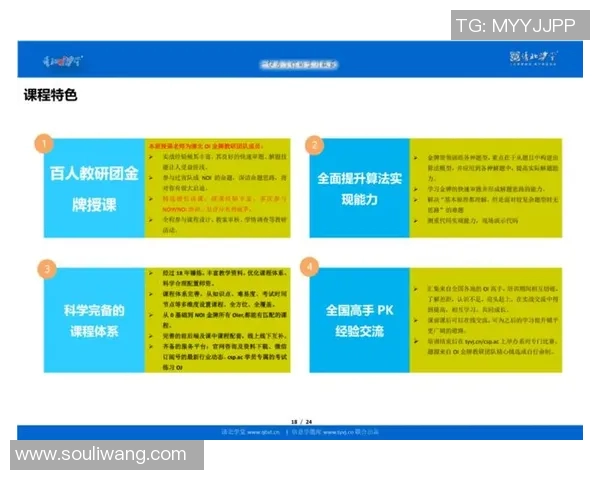Click the orange number 2 badge
Viewport: 600px width, 480px height.
click(x=315, y=145)
